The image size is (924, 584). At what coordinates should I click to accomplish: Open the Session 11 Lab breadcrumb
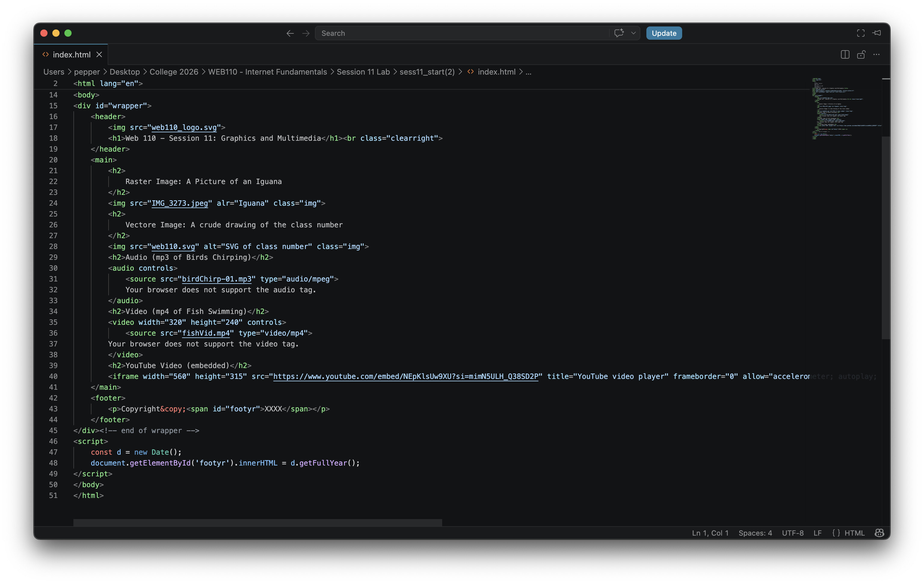pos(363,72)
